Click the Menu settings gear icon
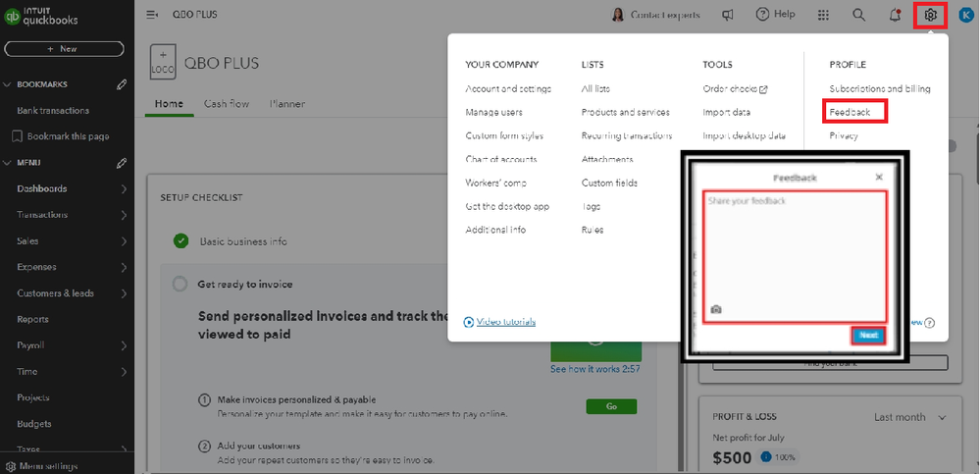This screenshot has height=474, width=980. coord(10,466)
